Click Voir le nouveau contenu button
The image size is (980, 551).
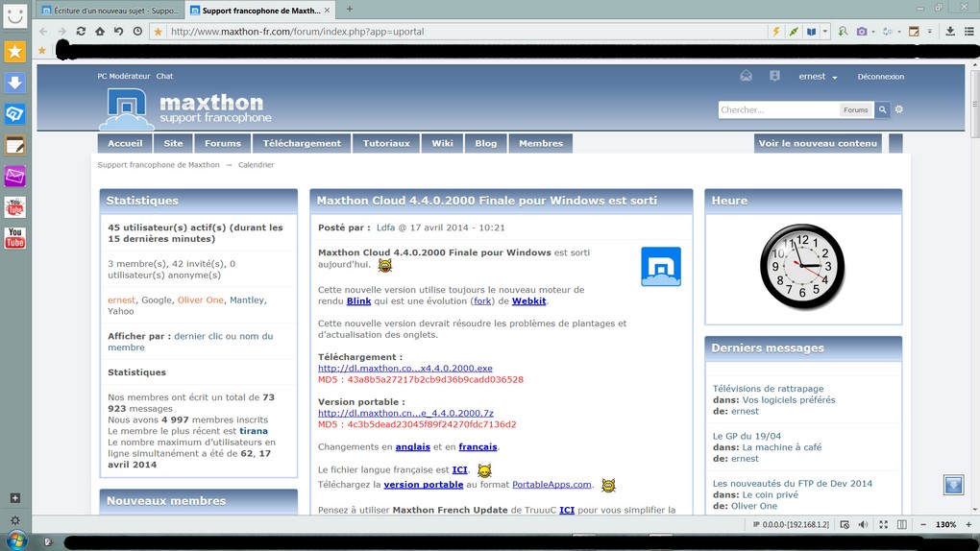click(818, 143)
